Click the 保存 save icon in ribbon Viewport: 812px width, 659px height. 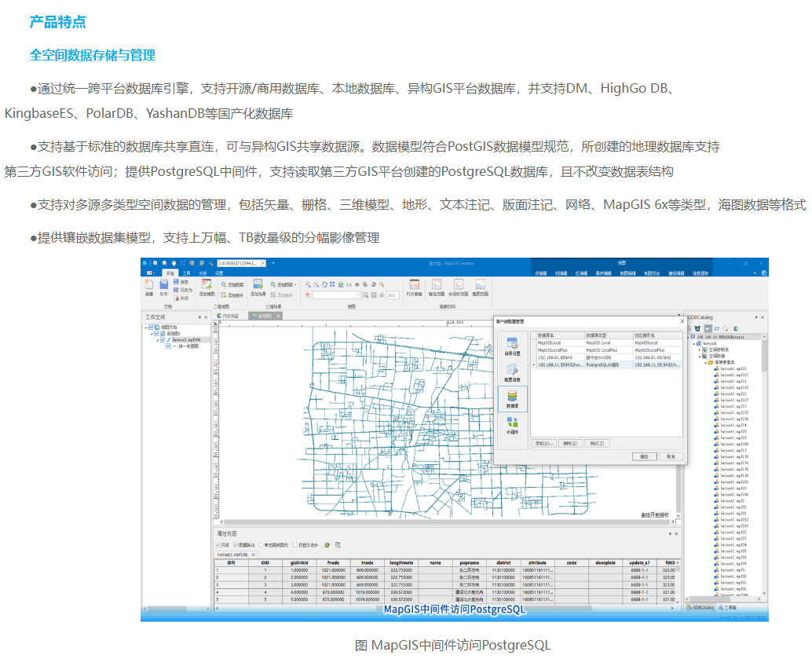176,282
